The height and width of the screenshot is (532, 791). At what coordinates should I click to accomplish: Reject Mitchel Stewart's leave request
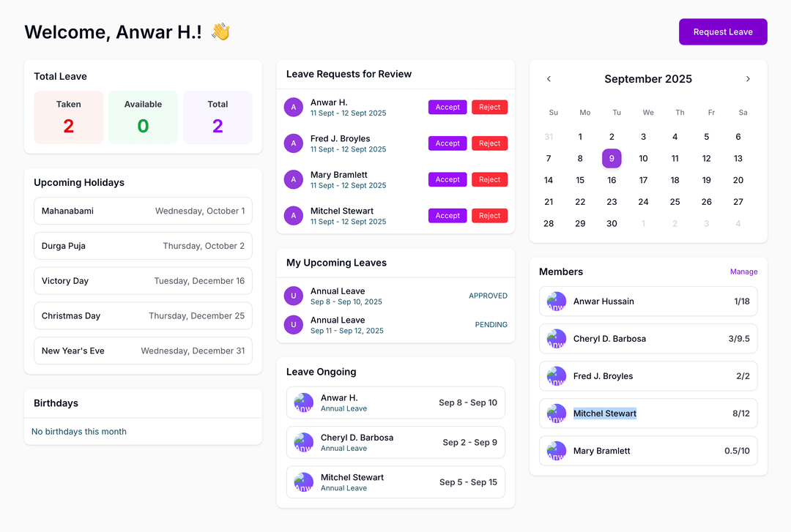pos(489,216)
